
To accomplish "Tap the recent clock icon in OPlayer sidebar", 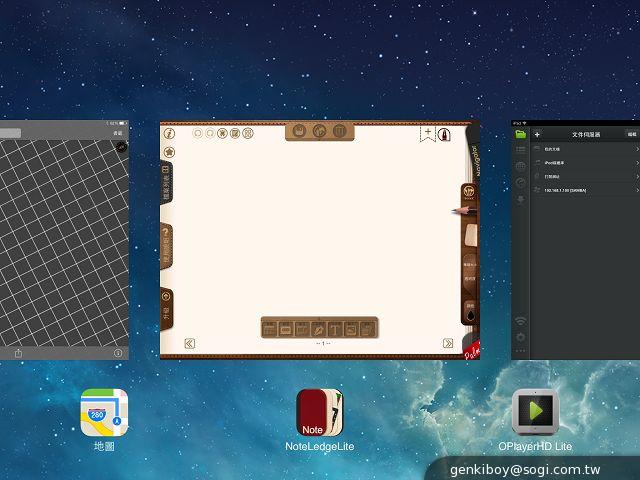I will pyautogui.click(x=520, y=182).
